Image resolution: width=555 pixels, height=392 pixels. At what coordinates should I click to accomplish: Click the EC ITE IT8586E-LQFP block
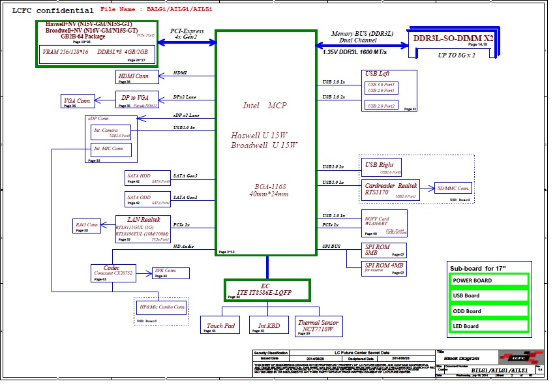(x=267, y=290)
